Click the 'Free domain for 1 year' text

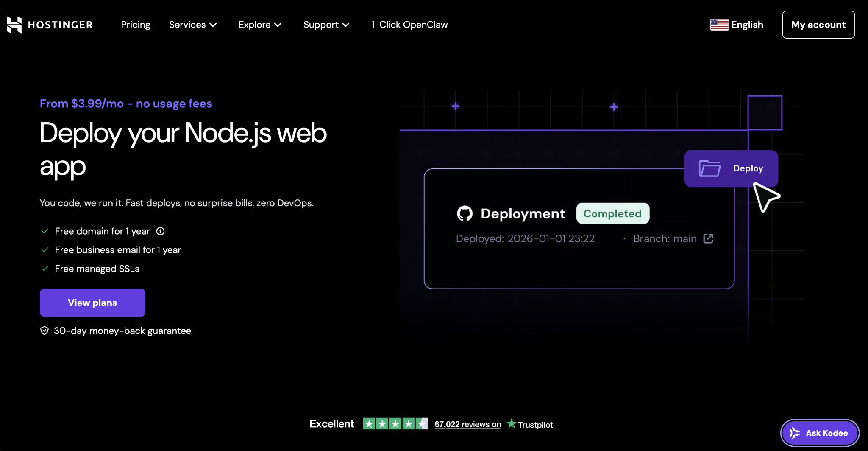(102, 231)
